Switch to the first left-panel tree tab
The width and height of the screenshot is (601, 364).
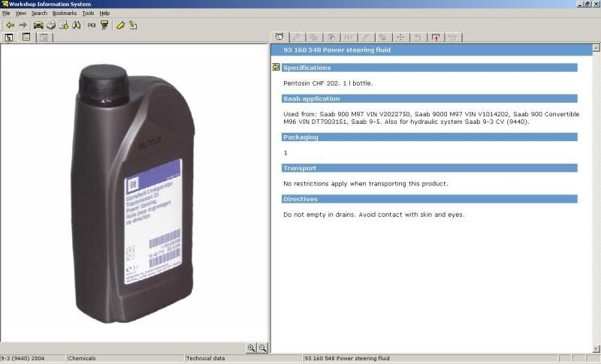click(x=10, y=37)
